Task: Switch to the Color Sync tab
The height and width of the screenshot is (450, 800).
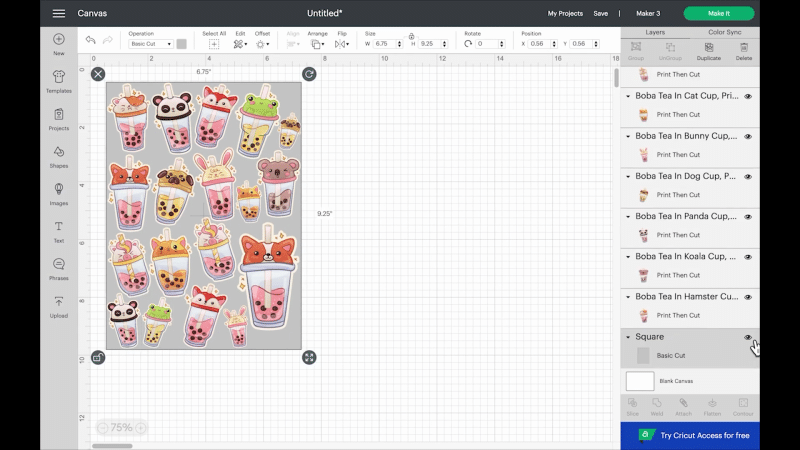Action: (x=724, y=32)
